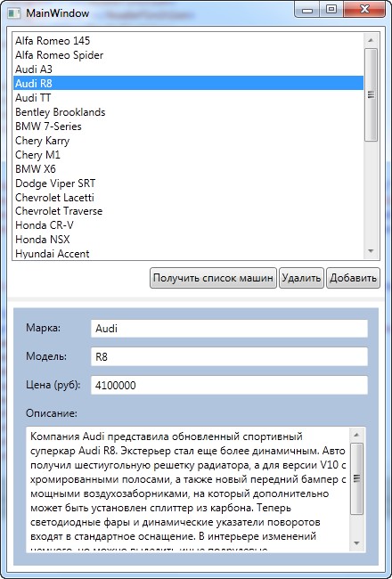Pick Bentley Brooklands in the list
392x579 pixels.
(188, 112)
